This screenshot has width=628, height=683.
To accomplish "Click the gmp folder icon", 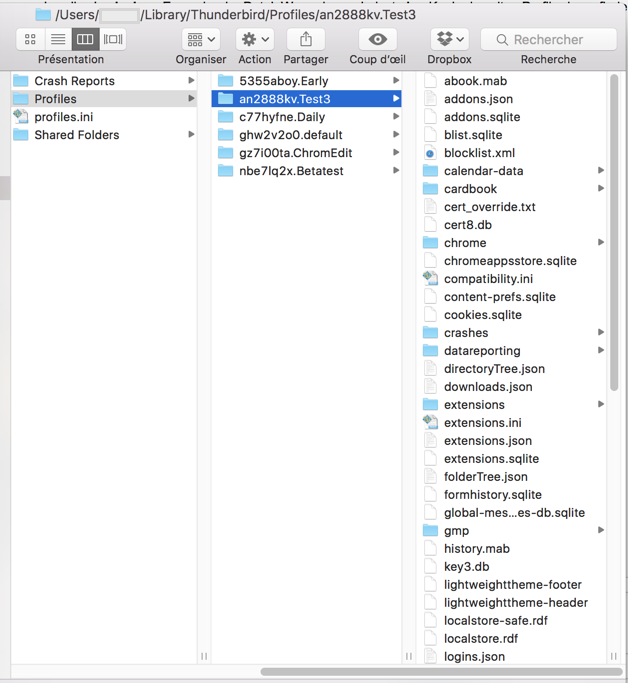I will click(430, 531).
